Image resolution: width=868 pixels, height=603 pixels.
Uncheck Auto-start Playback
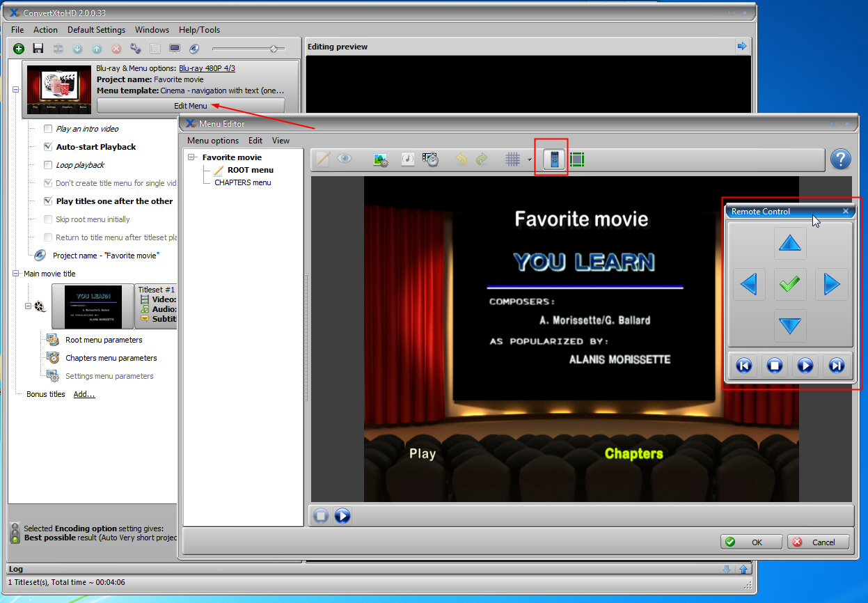[48, 147]
